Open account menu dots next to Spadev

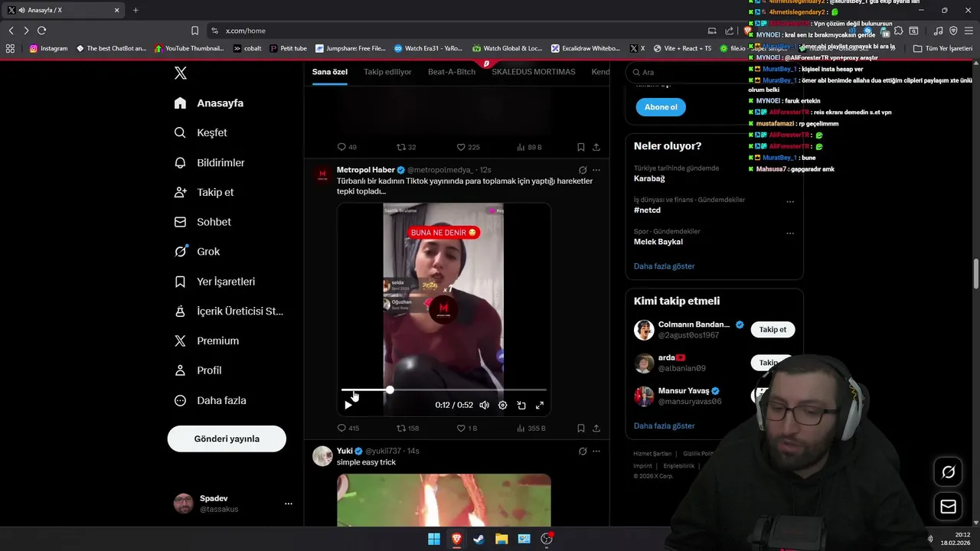pos(289,504)
